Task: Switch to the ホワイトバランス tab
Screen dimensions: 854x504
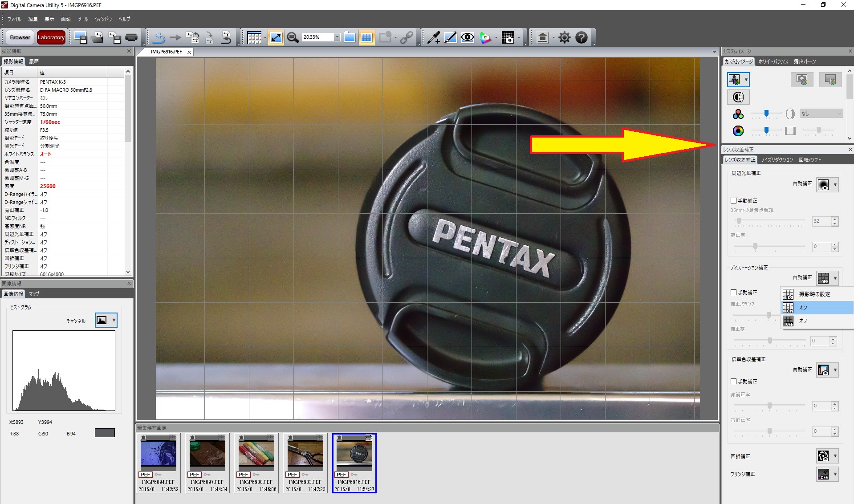Action: [773, 61]
